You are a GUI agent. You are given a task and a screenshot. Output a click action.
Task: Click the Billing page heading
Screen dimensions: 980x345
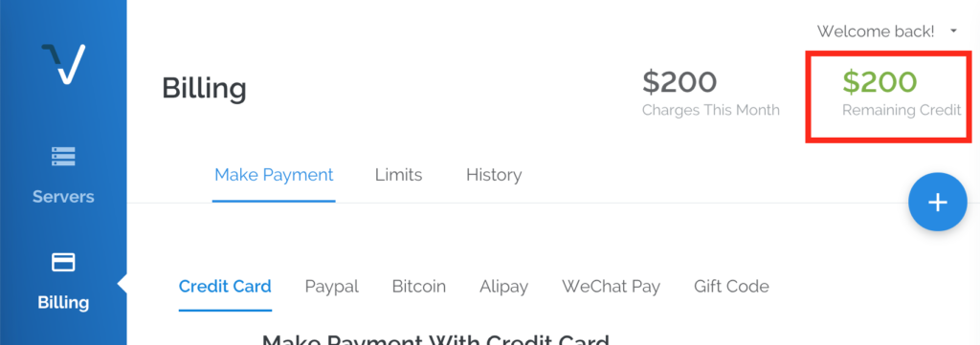pos(204,89)
